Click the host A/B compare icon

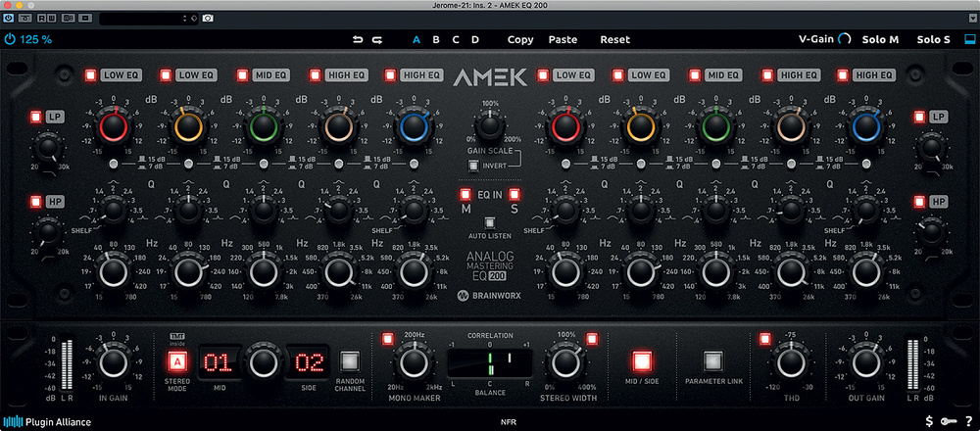[x=67, y=18]
